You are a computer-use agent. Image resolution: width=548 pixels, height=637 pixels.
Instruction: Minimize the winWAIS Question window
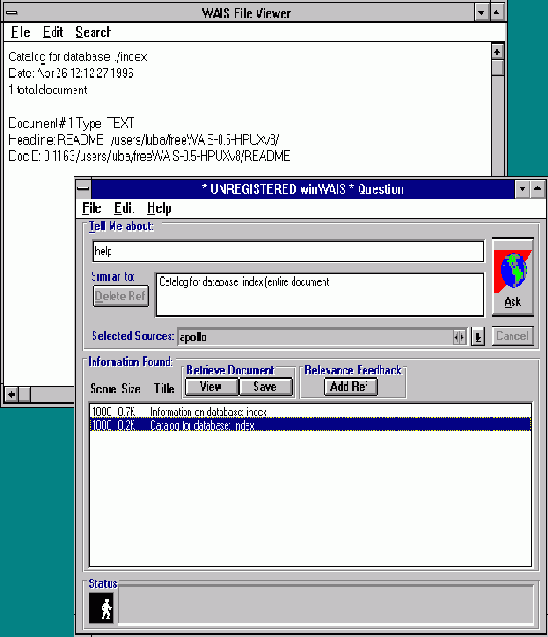(522, 189)
